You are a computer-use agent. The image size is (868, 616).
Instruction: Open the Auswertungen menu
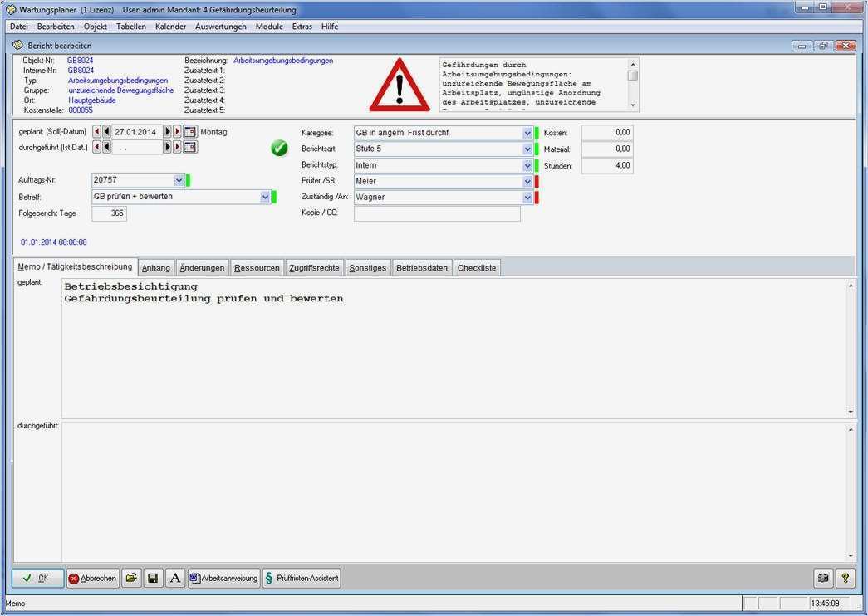220,26
